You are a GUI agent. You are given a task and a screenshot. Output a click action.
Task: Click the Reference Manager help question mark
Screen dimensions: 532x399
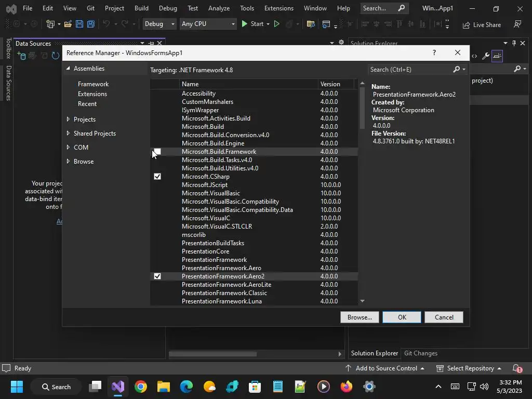tap(434, 52)
